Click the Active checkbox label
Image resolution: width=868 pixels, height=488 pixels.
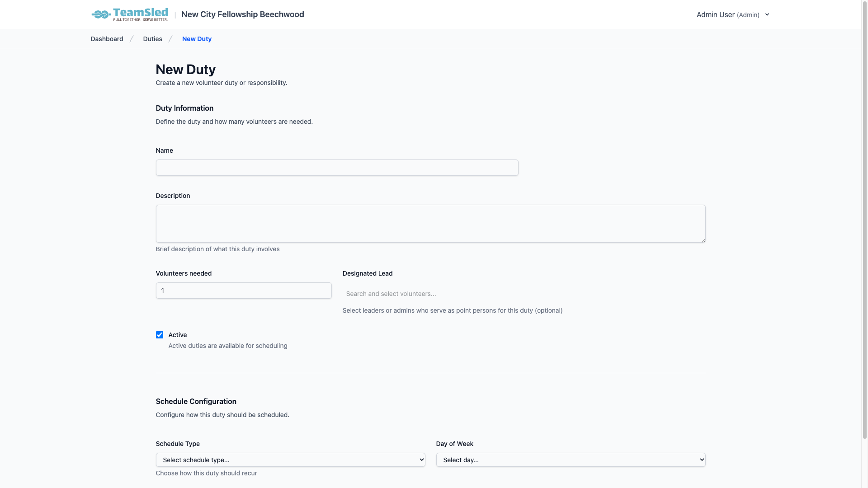(177, 335)
